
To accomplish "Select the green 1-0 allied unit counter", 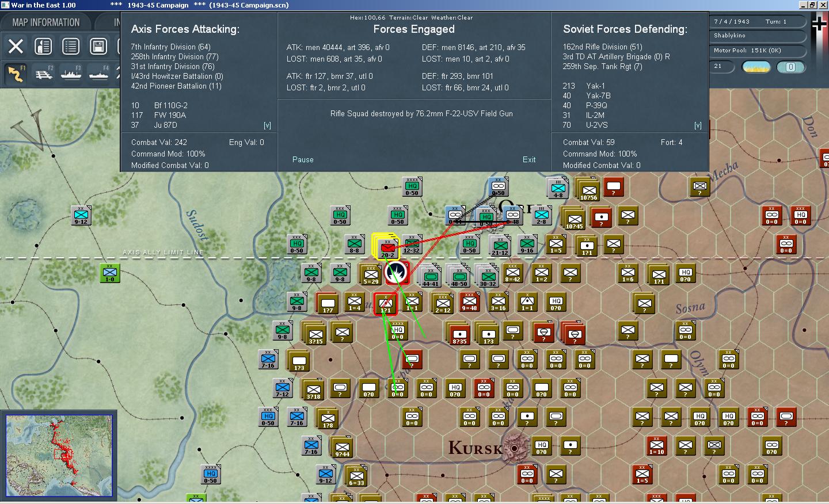I will [109, 273].
